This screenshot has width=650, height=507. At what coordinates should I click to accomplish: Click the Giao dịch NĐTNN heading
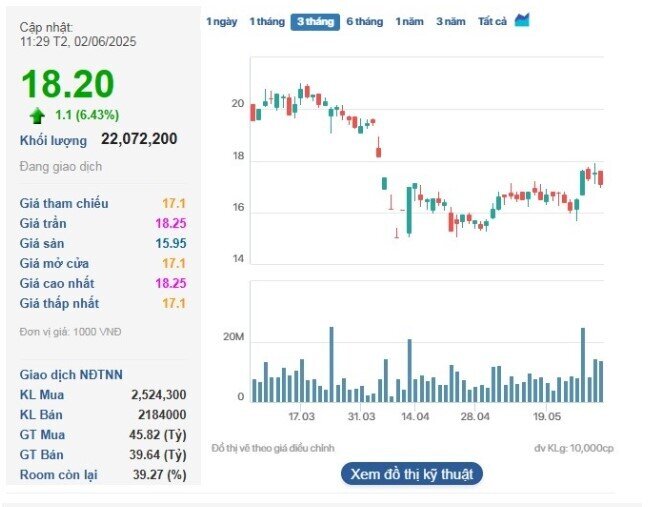[71, 375]
